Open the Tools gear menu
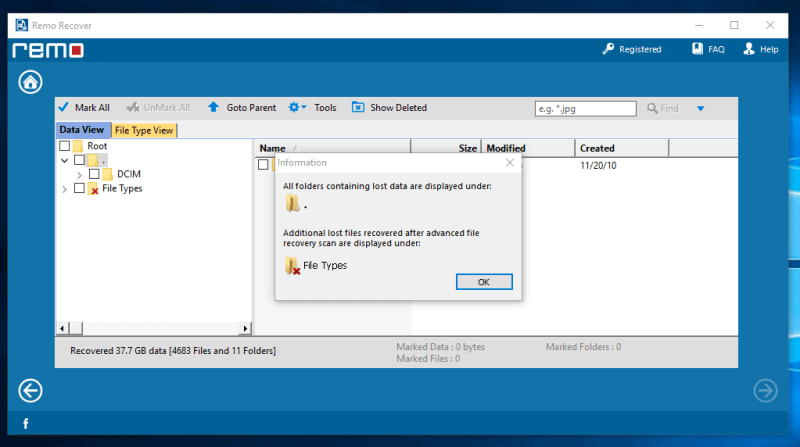 point(297,107)
